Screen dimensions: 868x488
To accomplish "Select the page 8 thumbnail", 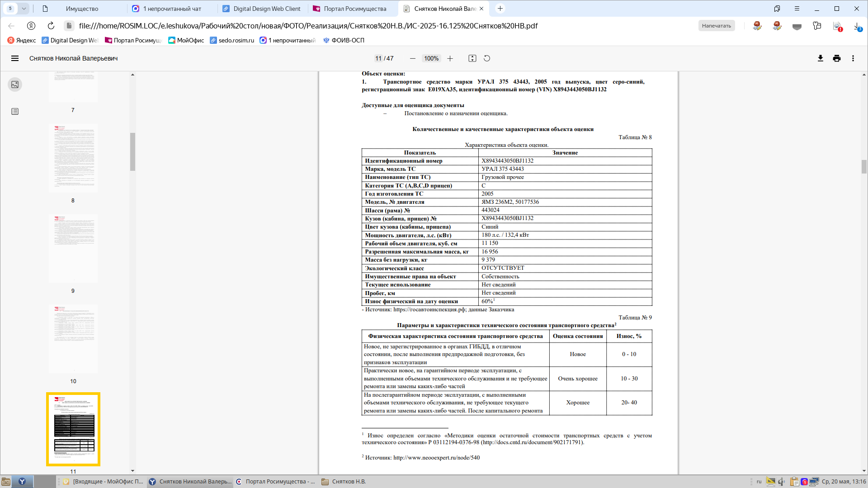I will coord(73,158).
